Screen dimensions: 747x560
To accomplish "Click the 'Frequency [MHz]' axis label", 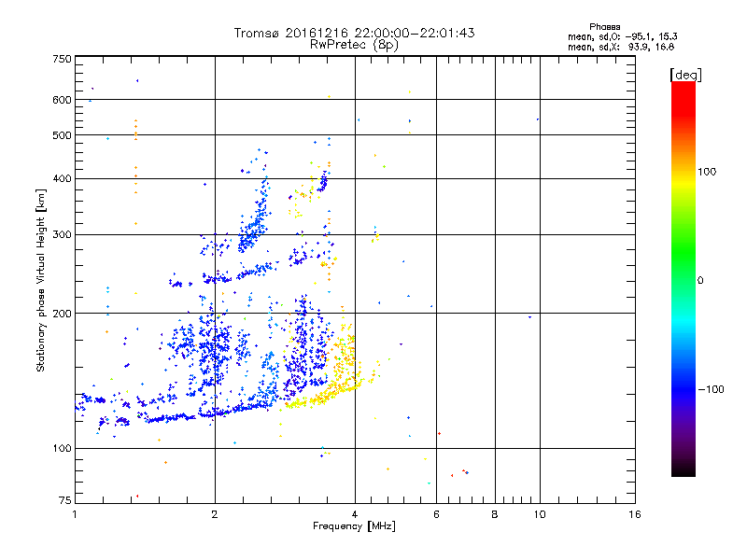I will 354,526.
